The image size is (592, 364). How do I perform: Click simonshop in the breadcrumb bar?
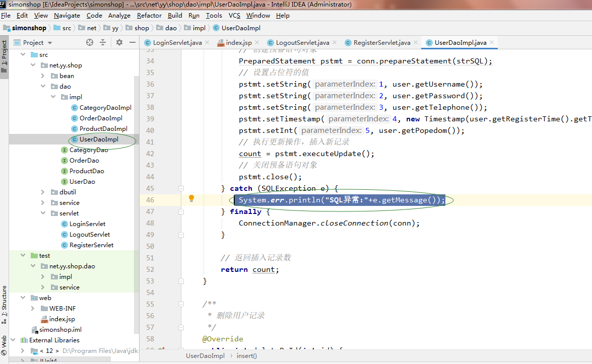[x=25, y=28]
